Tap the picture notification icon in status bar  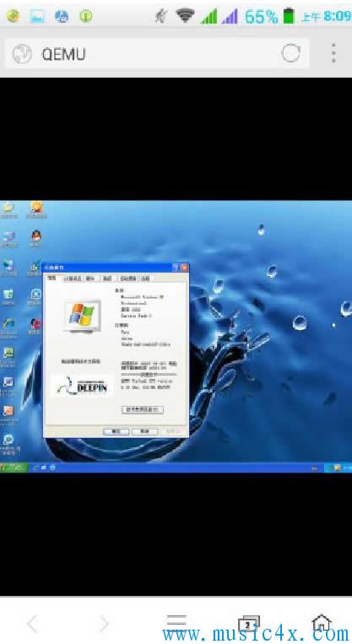[x=37, y=16]
